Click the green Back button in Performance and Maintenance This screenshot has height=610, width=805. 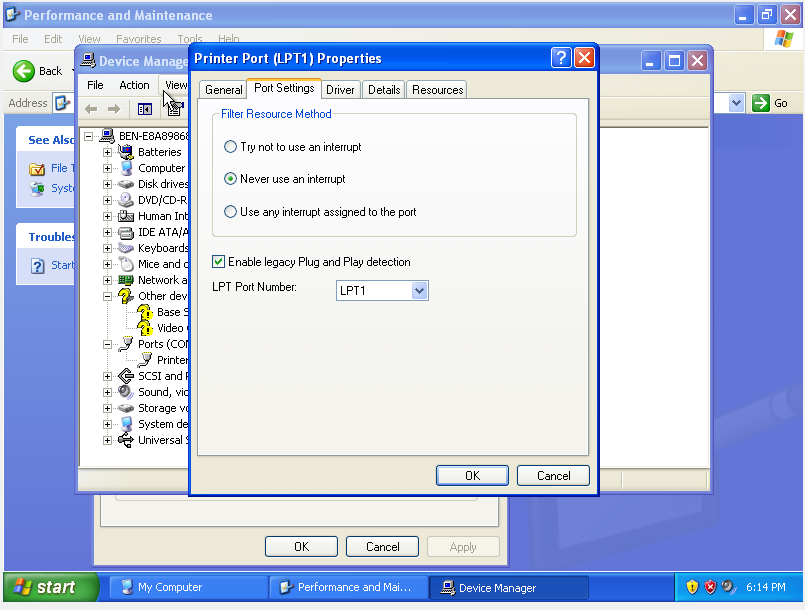[37, 71]
